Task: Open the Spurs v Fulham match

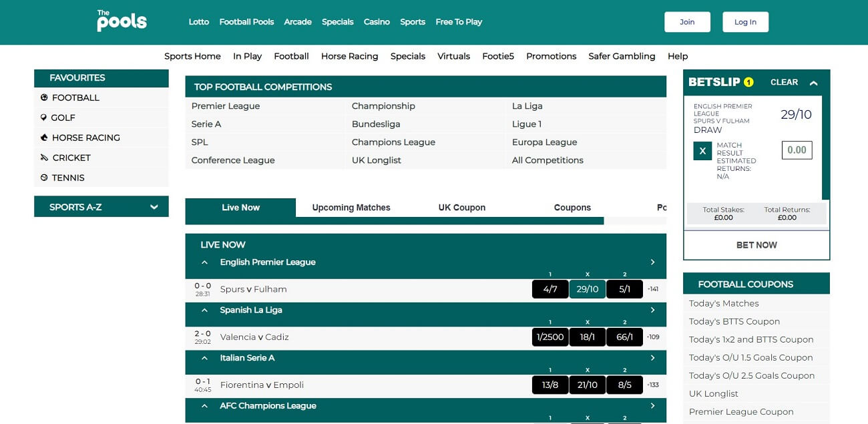Action: click(254, 289)
